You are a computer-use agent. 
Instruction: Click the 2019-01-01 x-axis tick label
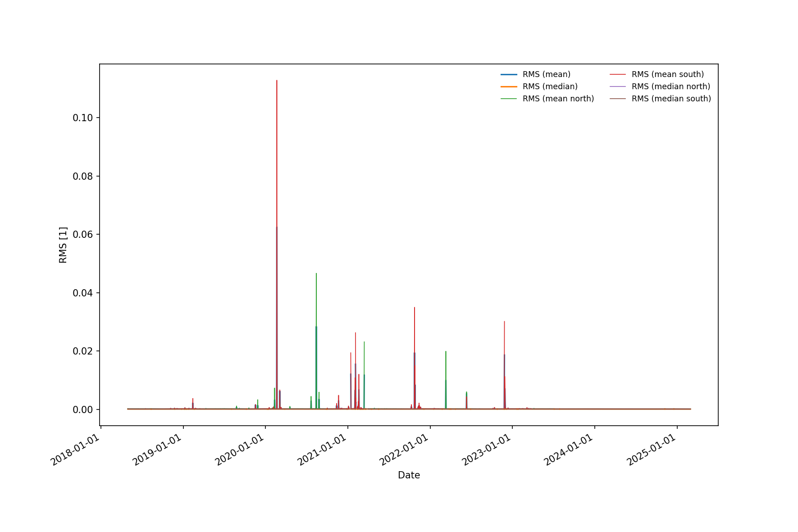click(x=158, y=450)
